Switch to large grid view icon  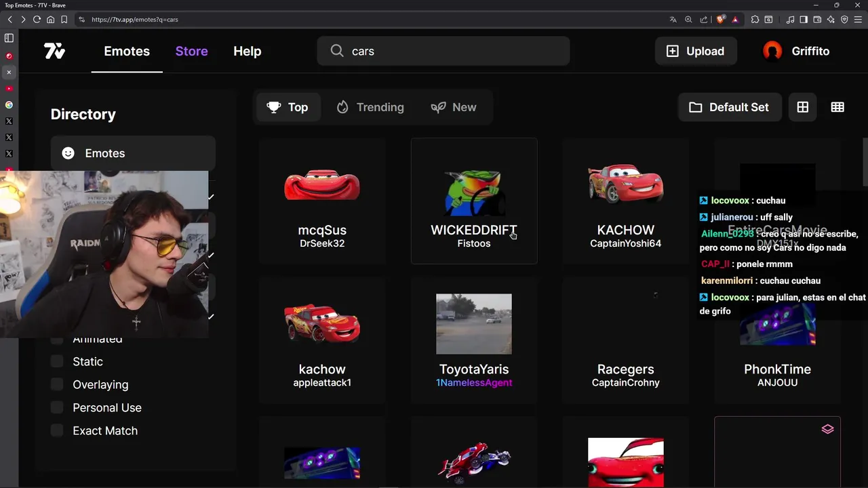click(803, 107)
